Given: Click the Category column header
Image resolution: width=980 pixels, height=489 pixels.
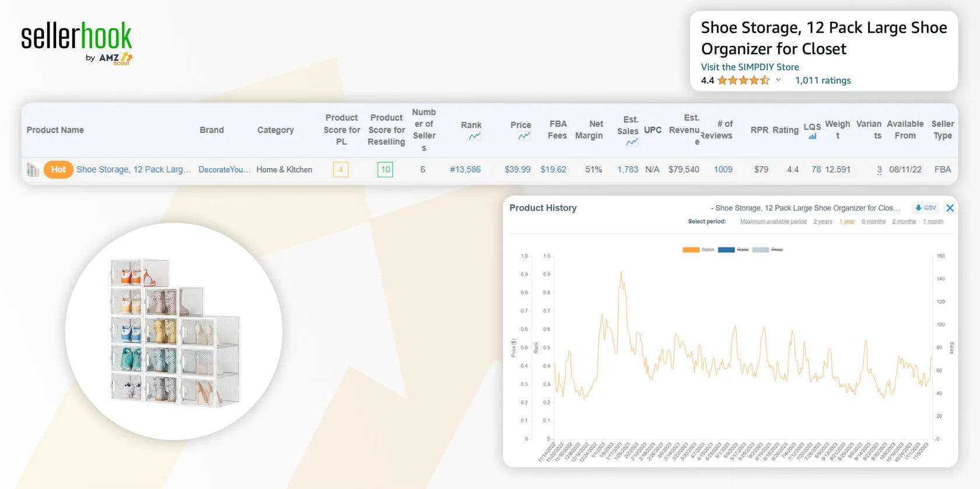Looking at the screenshot, I should pos(275,130).
